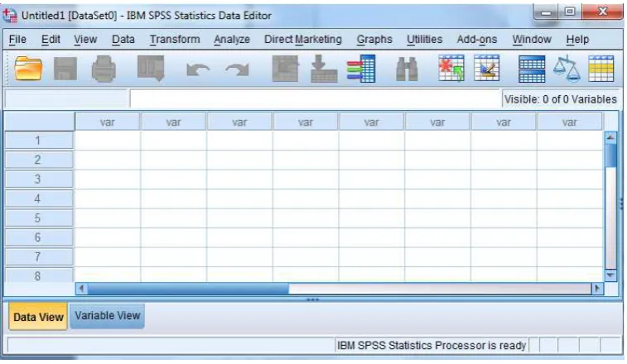The image size is (627, 364).
Task: Open the Transform menu
Action: click(x=175, y=39)
